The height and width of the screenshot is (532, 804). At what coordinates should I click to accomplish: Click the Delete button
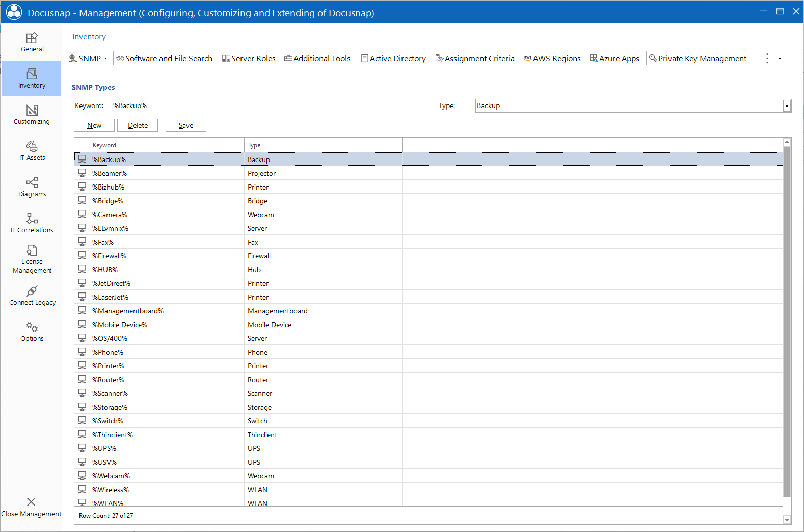point(138,125)
